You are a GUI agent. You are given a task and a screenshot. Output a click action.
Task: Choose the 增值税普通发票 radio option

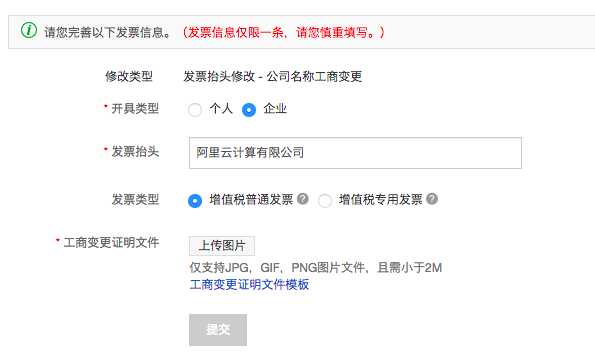coord(195,200)
